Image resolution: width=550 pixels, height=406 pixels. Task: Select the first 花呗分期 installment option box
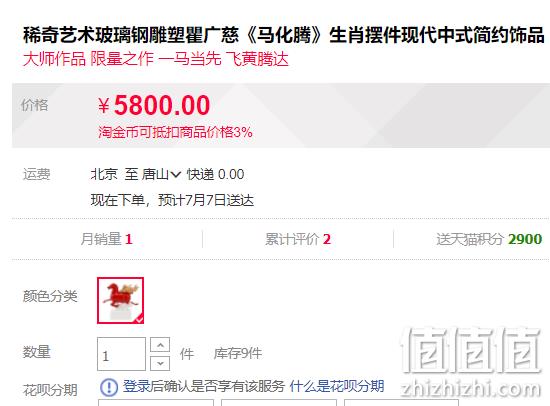156,402
